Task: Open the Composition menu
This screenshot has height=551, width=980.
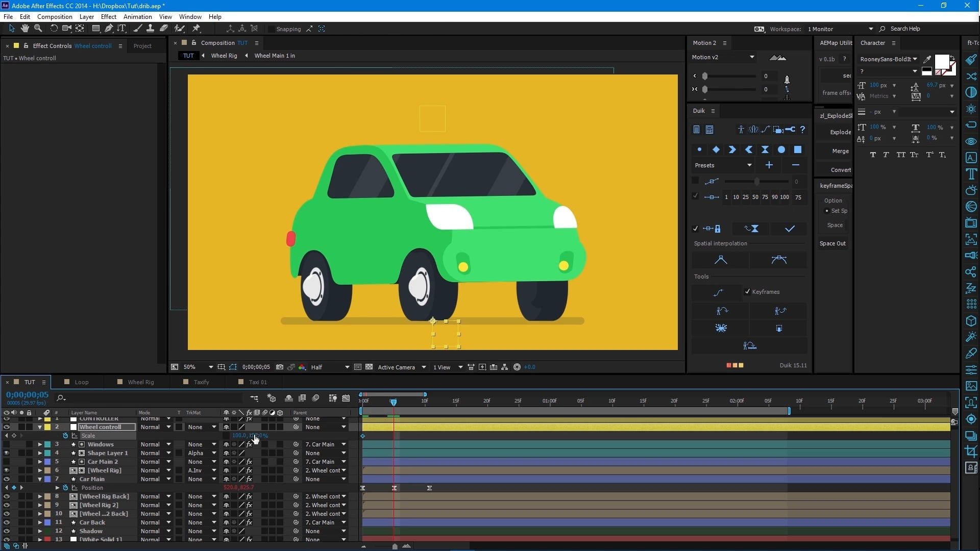Action: [x=55, y=16]
